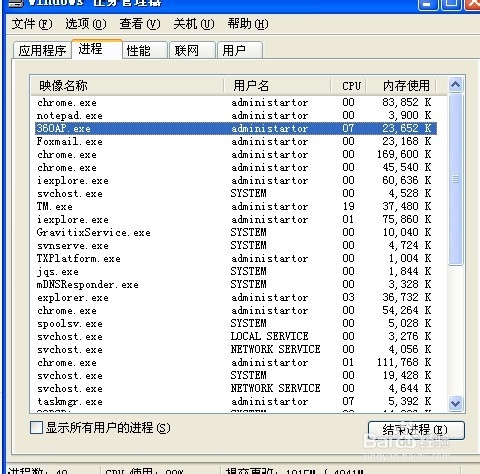This screenshot has width=480, height=474.
Task: Sort by the 内存使用 column header
Action: click(401, 86)
